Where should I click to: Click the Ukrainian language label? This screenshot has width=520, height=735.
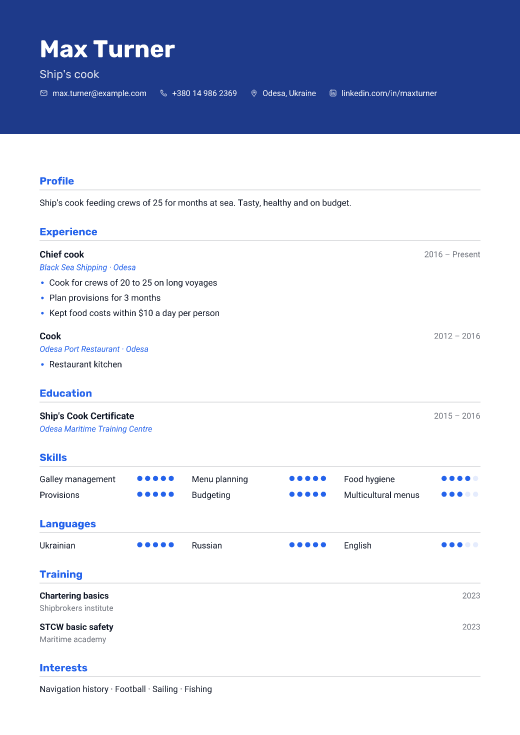click(x=57, y=546)
